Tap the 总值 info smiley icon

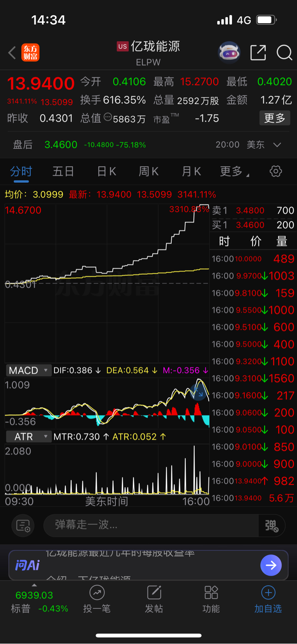(108, 117)
